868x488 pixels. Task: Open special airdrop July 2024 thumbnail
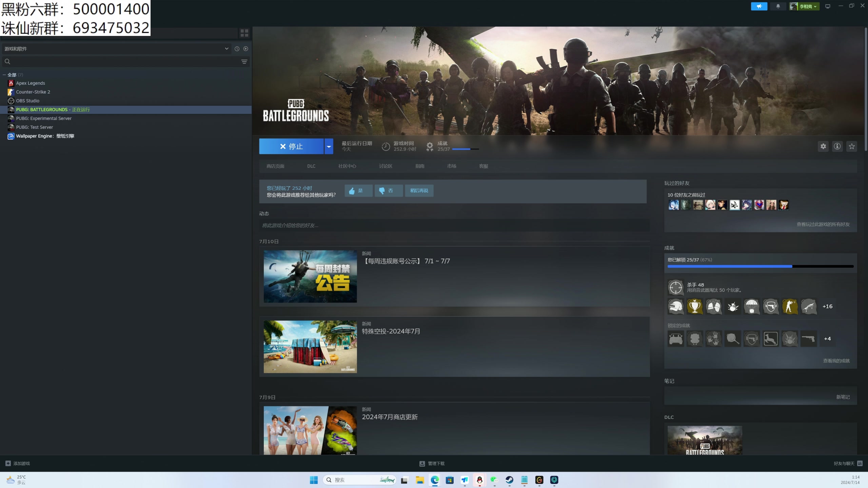point(310,347)
